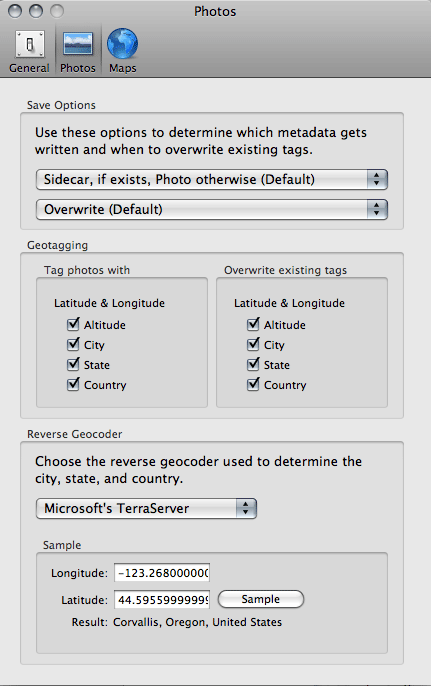Uncheck Altitude under Overwrite existing tags
Screen dimensions: 431x686
coord(253,324)
